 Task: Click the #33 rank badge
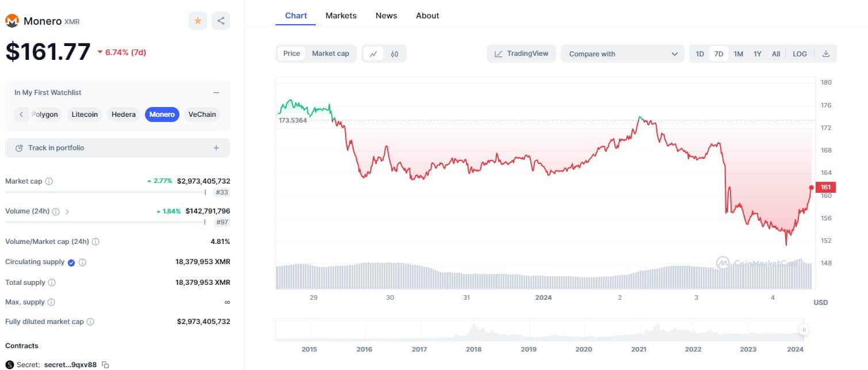tap(221, 192)
